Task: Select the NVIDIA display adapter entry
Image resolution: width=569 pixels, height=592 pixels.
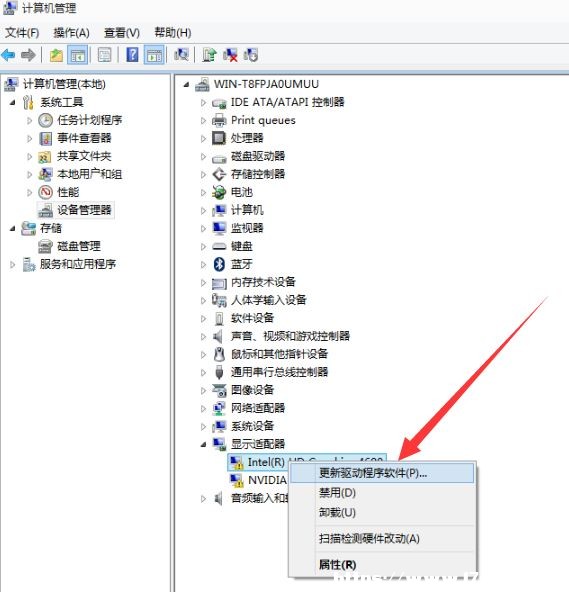Action: [267, 480]
